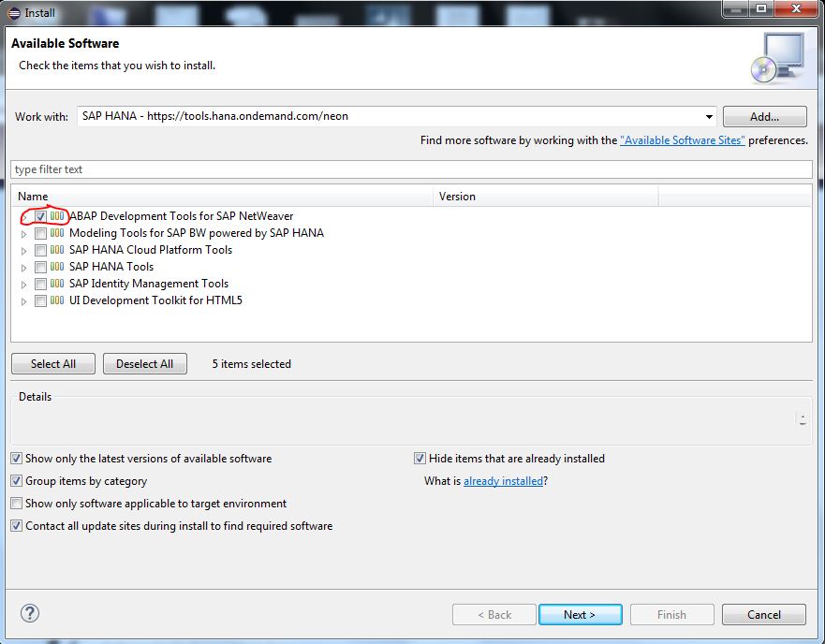The height and width of the screenshot is (644, 825).
Task: Open the Work with site dropdown
Action: coord(709,116)
